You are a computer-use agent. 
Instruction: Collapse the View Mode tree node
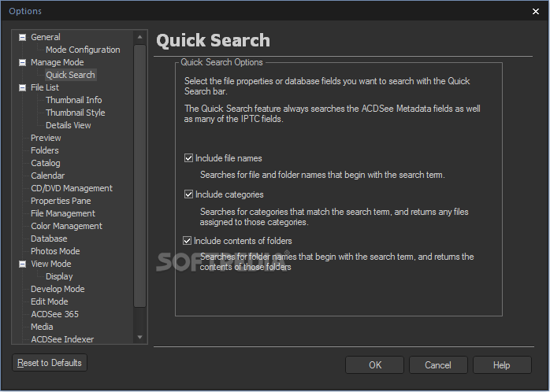pyautogui.click(x=22, y=264)
